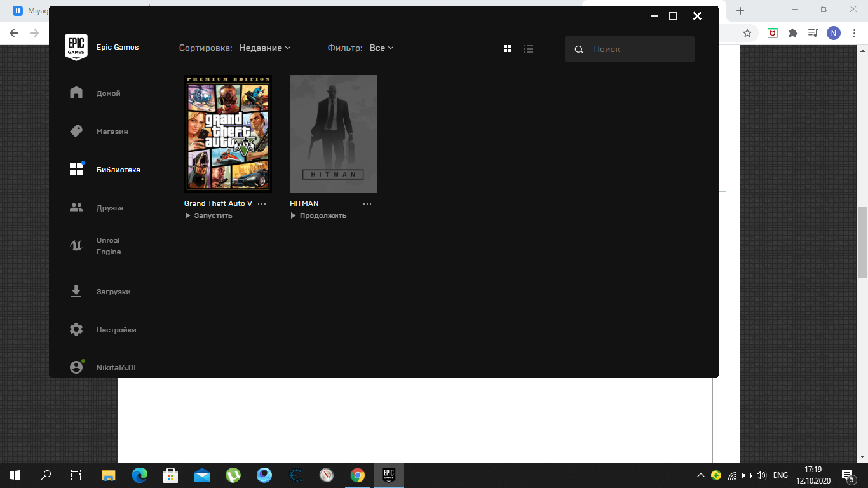
Task: Click the Epic Games logo in sidebar
Action: point(76,47)
